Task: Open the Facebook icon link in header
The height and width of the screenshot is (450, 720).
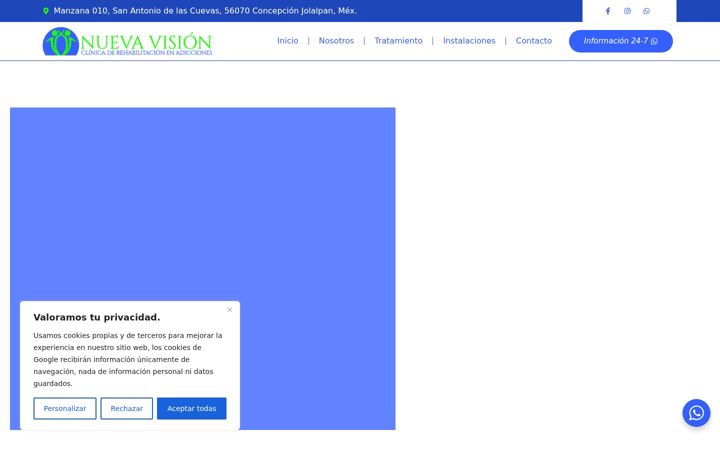Action: point(608,11)
